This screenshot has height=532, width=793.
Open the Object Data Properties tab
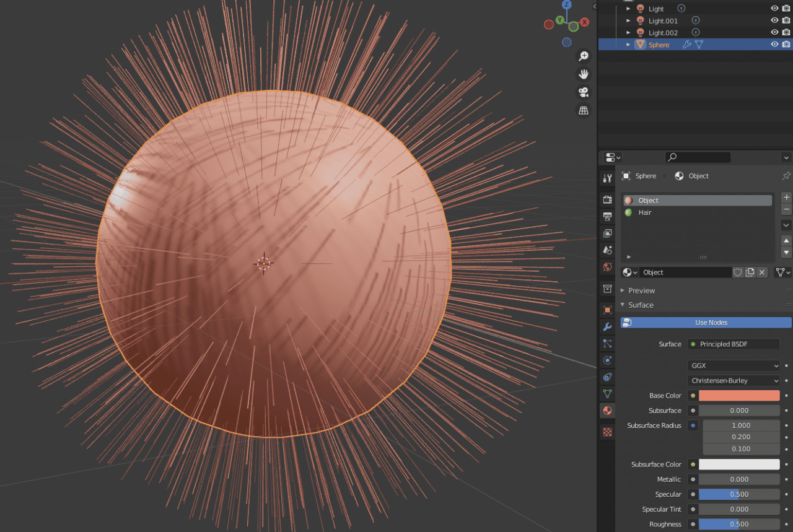607,393
